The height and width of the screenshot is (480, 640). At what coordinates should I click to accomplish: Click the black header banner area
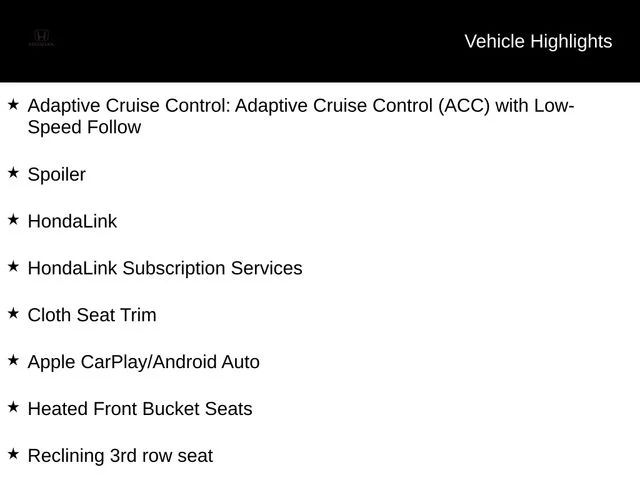pos(320,41)
